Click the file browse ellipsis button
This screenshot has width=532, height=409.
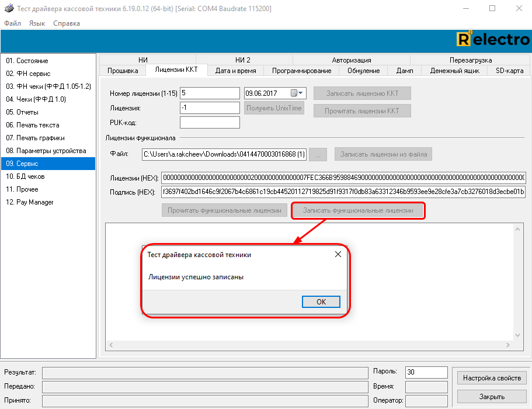pos(318,154)
